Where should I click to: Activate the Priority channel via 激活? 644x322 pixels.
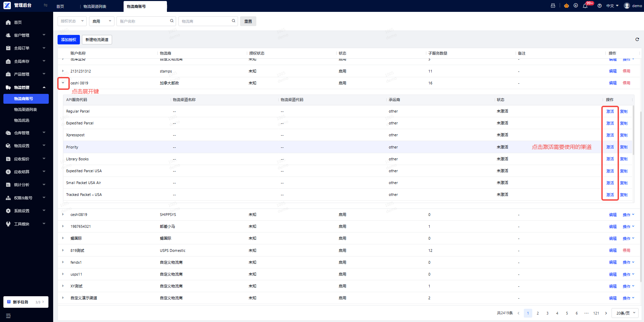[x=610, y=147]
